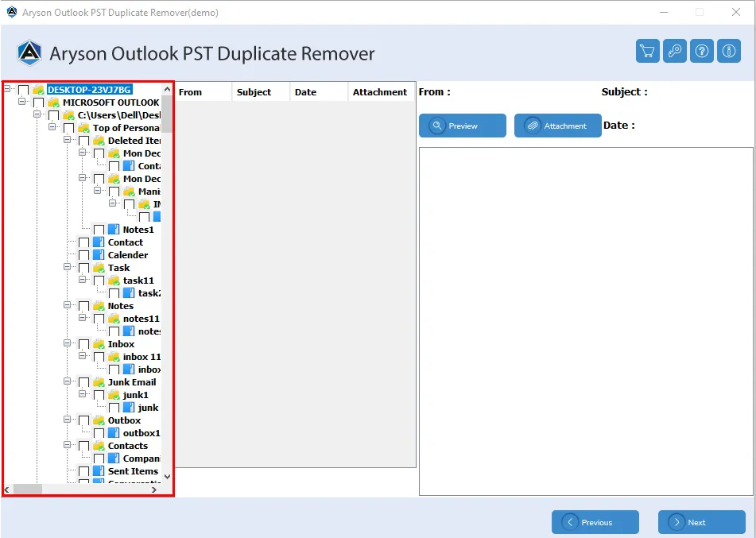The height and width of the screenshot is (538, 756).
Task: Enable the Task folder checkbox
Action: click(84, 268)
